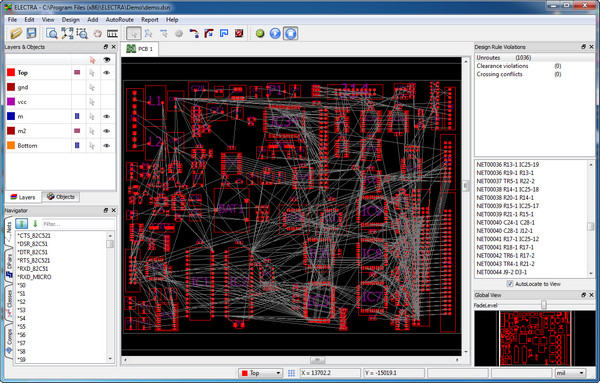
Task: Select net *CTS_82C521 in Navigator
Action: [34, 236]
